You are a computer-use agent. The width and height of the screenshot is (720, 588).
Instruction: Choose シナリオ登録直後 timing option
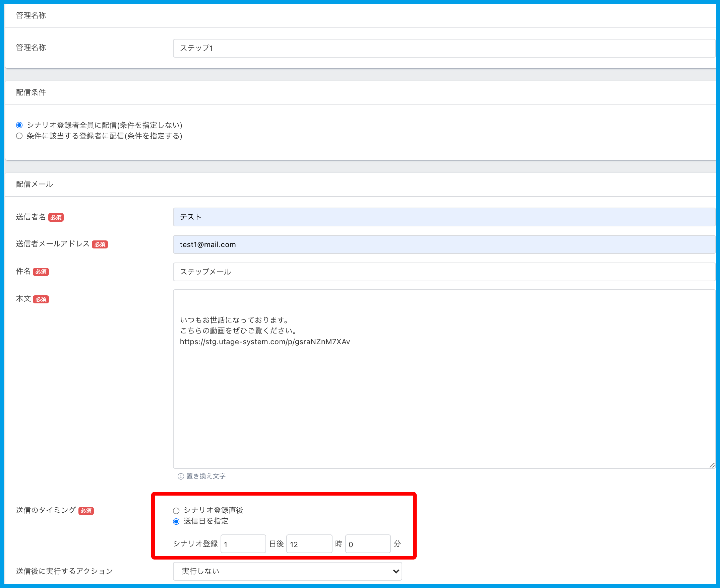point(176,510)
